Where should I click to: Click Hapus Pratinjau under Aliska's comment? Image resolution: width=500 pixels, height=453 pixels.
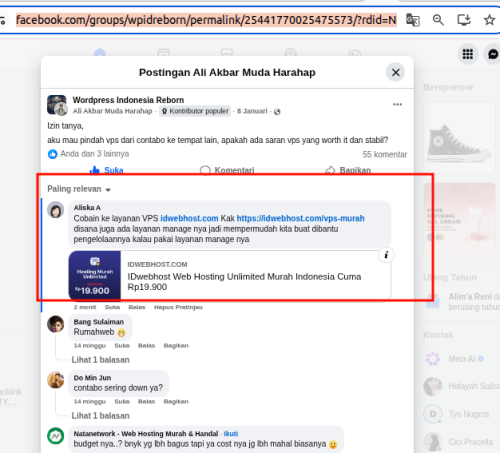click(x=178, y=307)
